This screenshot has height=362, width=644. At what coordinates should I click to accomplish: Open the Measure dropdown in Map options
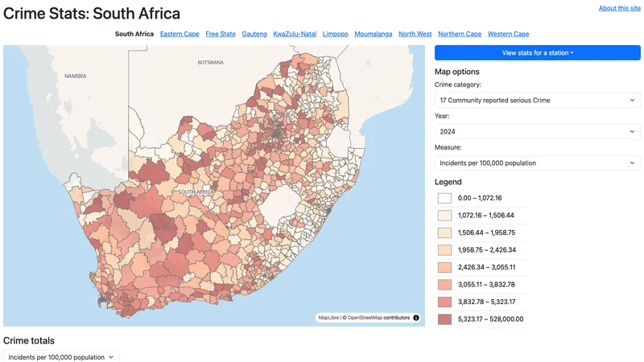coord(537,163)
